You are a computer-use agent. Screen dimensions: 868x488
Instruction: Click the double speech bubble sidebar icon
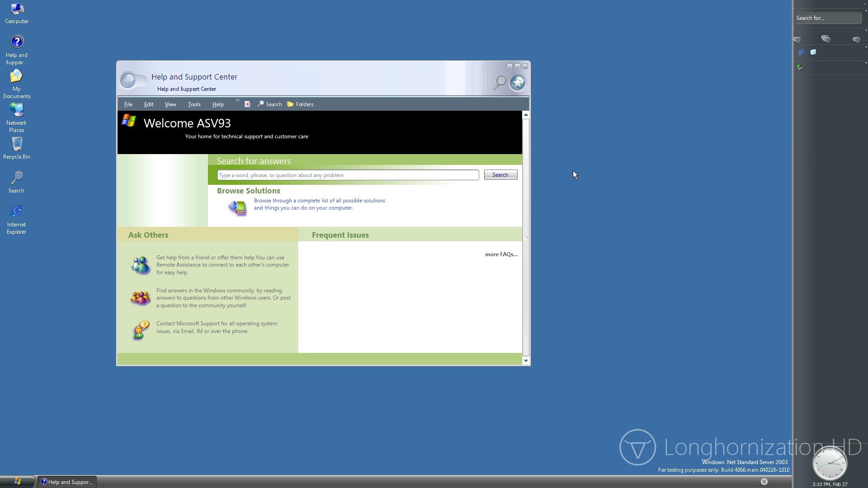826,39
